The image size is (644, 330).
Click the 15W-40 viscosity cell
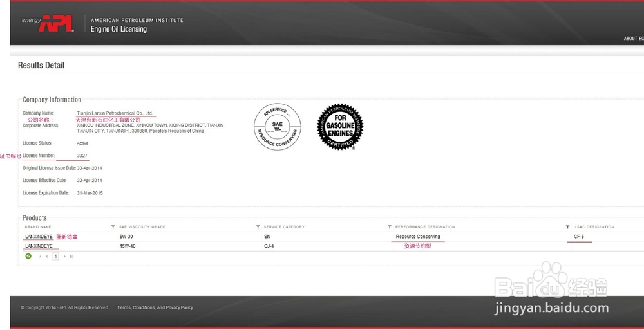point(128,246)
